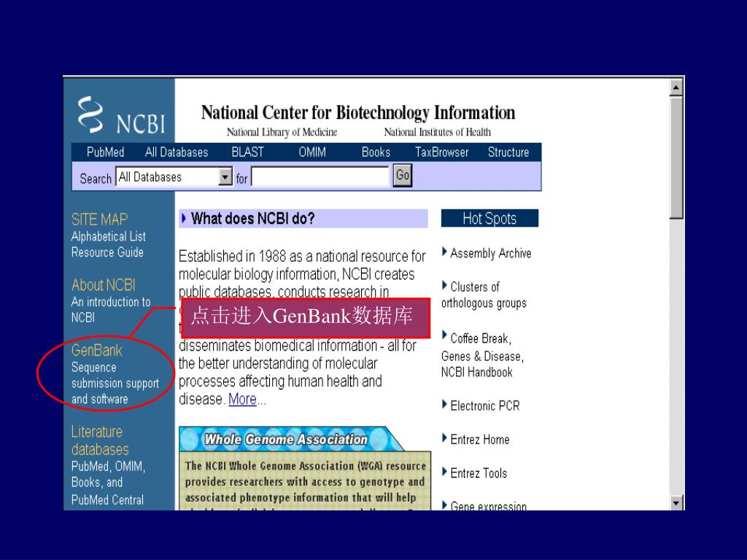Open NCBI Handbook link

(477, 373)
